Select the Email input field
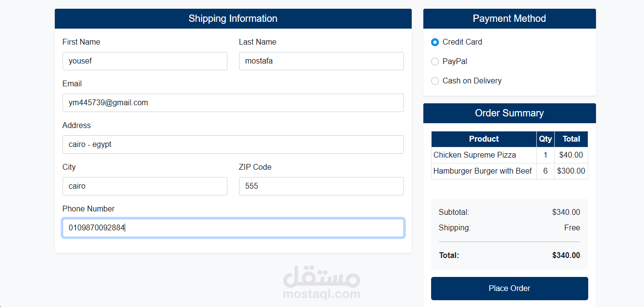This screenshot has width=644, height=307. (x=233, y=103)
